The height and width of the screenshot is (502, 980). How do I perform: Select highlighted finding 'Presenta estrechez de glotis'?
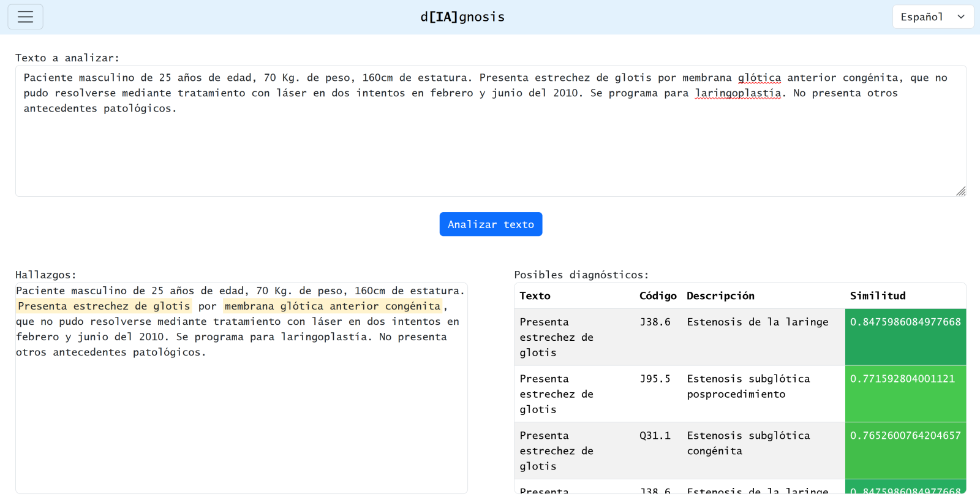click(104, 306)
